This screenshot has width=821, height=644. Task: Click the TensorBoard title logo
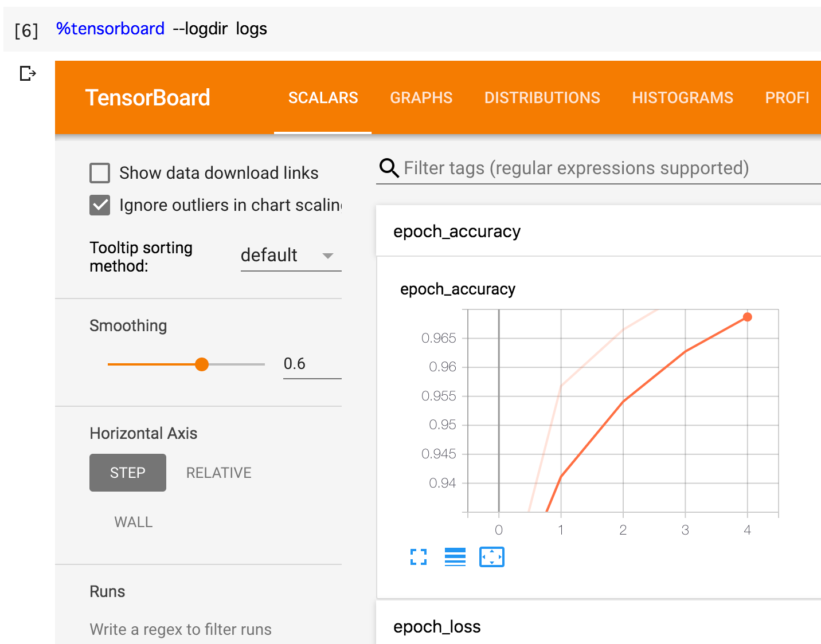[x=148, y=97]
